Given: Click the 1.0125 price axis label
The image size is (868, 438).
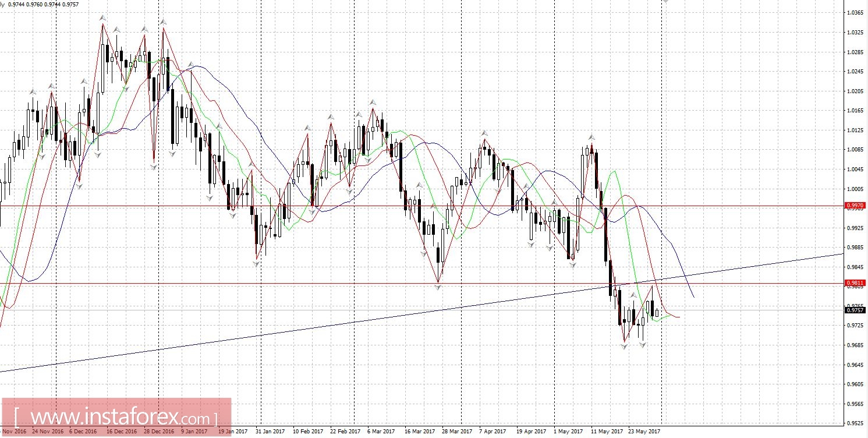Looking at the screenshot, I should pyautogui.click(x=855, y=130).
